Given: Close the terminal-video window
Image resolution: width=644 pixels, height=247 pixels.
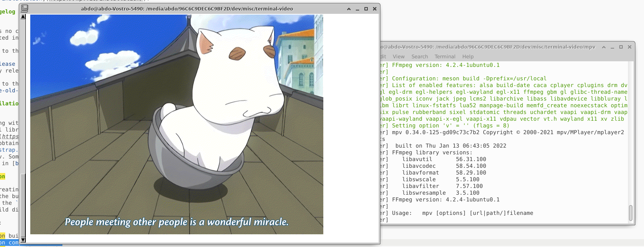Looking at the screenshot, I should (375, 9).
